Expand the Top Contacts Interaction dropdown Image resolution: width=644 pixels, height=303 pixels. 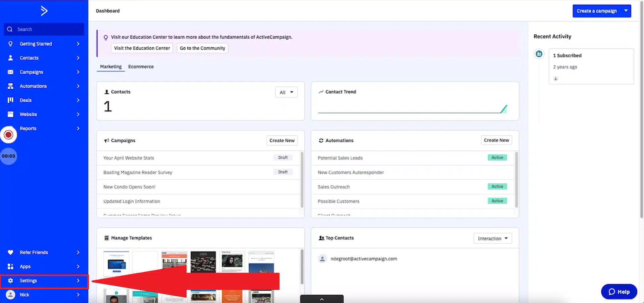tap(492, 239)
